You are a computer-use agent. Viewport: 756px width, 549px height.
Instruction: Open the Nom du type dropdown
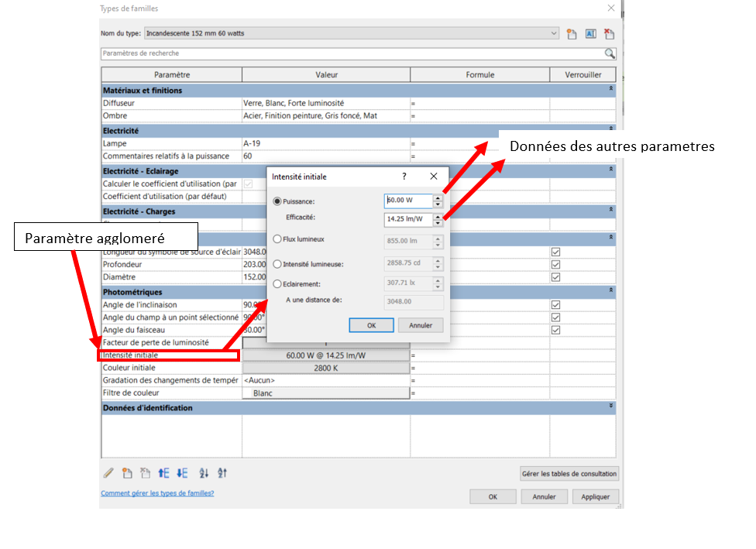[553, 34]
